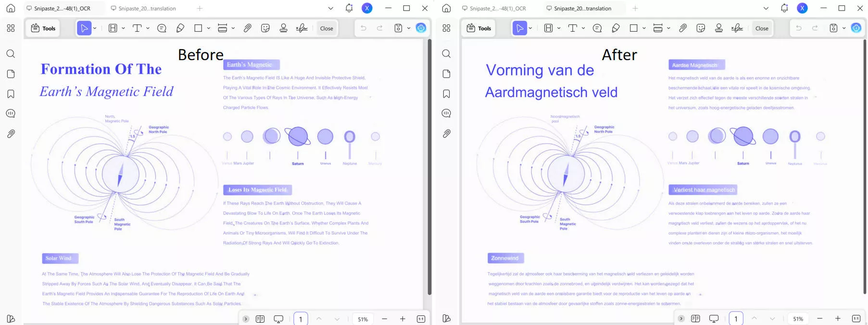This screenshot has height=325, width=868.
Task: Pick the Text (T) tool in left window
Action: point(137,28)
